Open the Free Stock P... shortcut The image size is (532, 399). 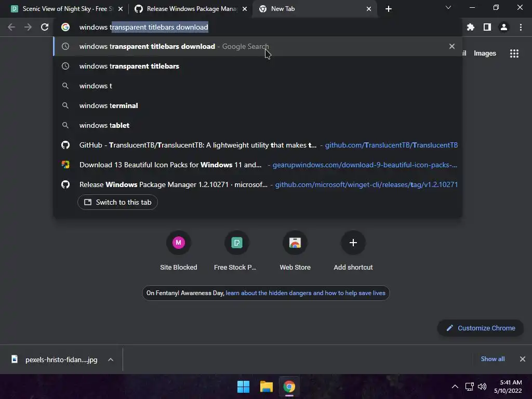click(x=236, y=251)
